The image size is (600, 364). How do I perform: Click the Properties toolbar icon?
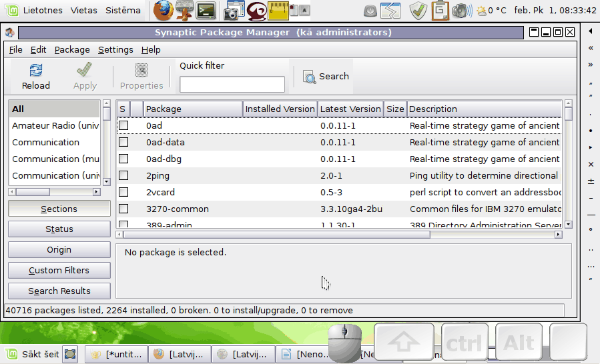click(x=141, y=71)
